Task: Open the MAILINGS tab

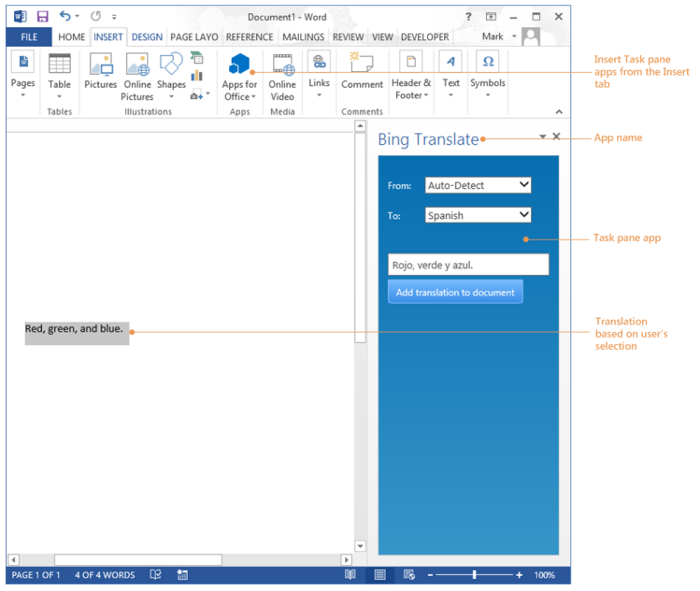Action: click(x=303, y=37)
